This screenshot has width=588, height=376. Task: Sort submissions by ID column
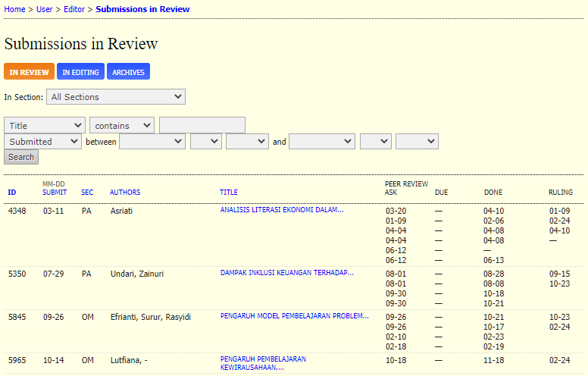pos(11,193)
